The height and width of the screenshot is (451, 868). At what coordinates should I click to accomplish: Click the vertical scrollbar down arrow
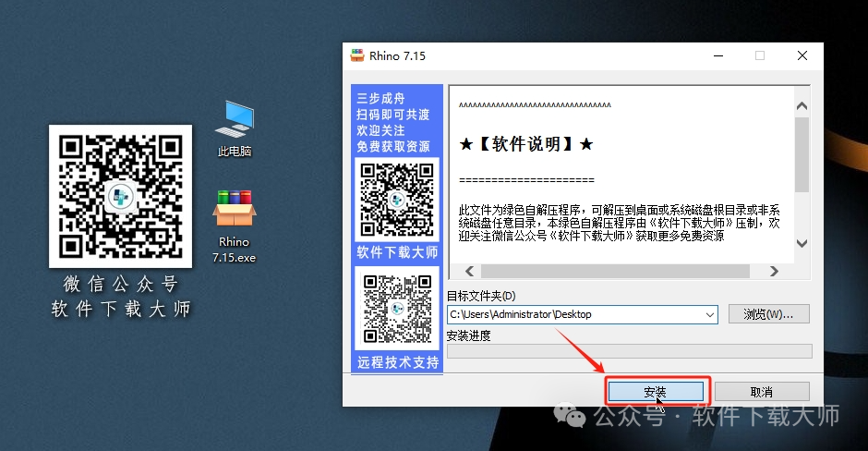802,243
